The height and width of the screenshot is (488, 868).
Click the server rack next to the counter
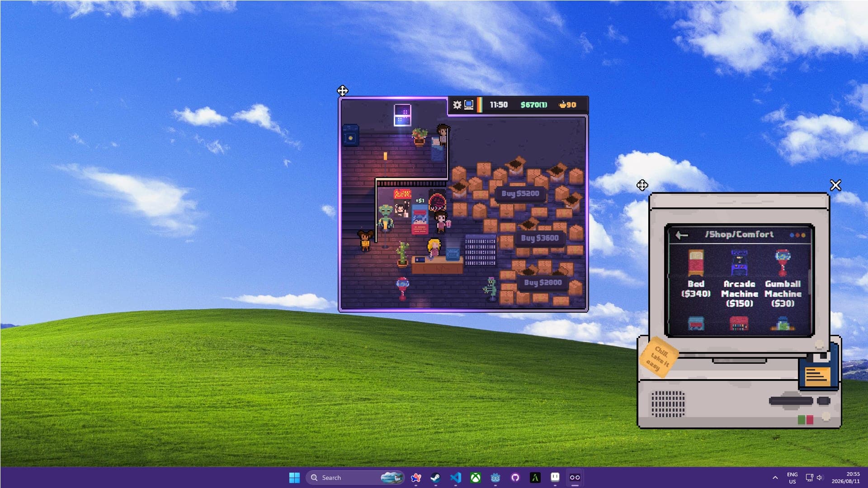481,250
